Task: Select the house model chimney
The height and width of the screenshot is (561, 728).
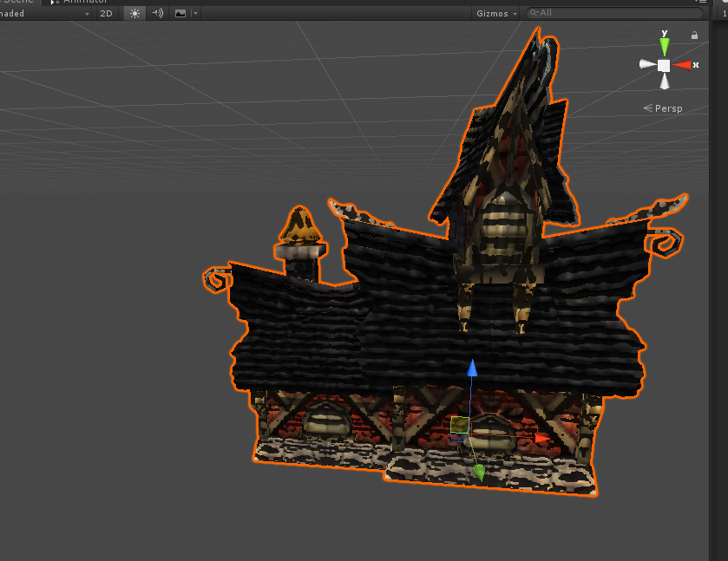Action: click(x=301, y=245)
